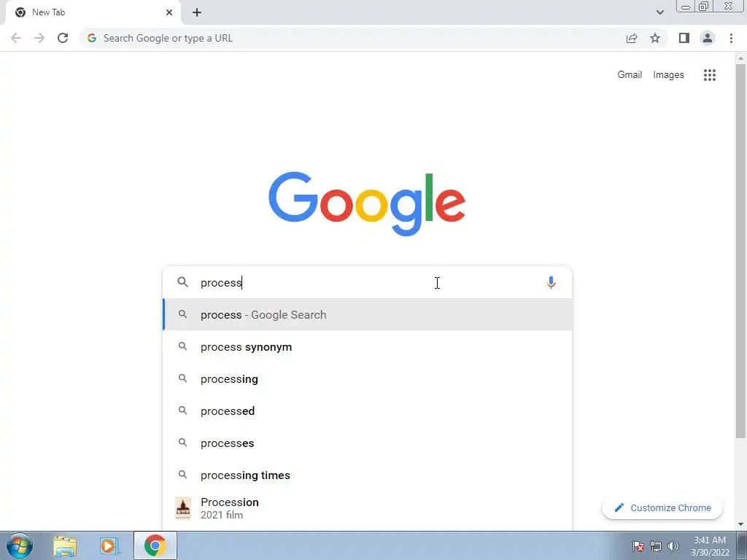This screenshot has height=560, width=747.
Task: Click in the search box containing process
Action: click(x=367, y=282)
